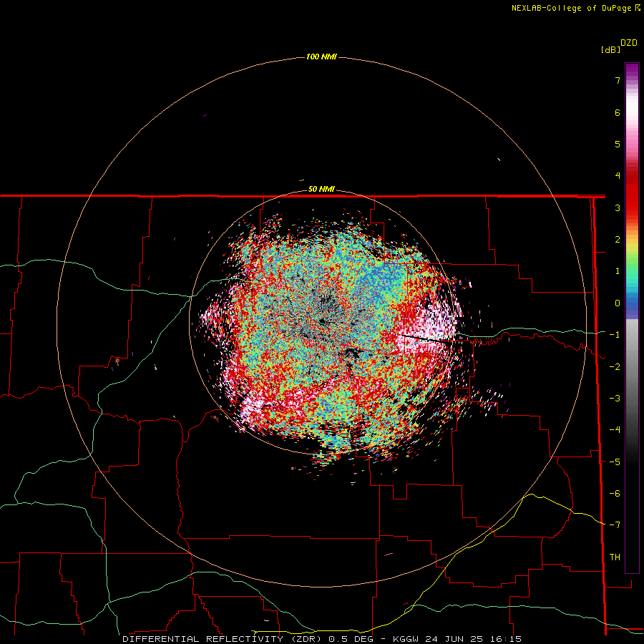The width and height of the screenshot is (644, 644).
Task: Click the 0 value on color scale
Action: pos(618,303)
